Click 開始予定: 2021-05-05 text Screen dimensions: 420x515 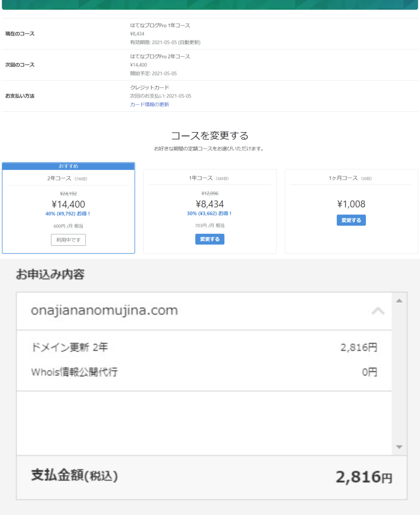(153, 73)
